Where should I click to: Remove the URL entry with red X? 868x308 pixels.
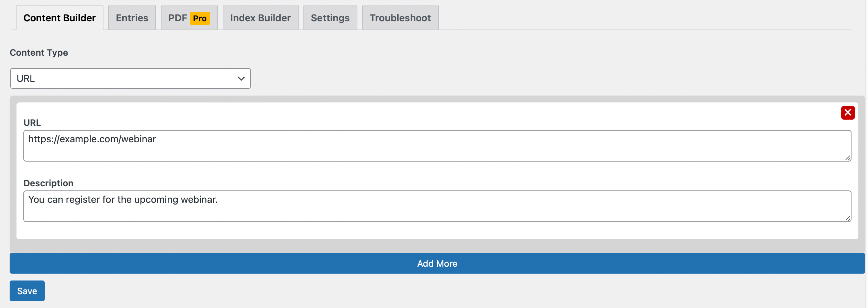(848, 112)
